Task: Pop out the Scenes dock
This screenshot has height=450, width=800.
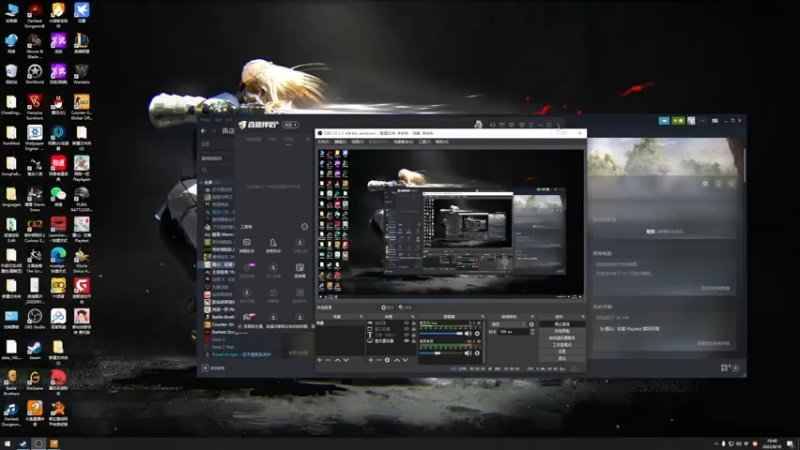Action: coord(361,317)
